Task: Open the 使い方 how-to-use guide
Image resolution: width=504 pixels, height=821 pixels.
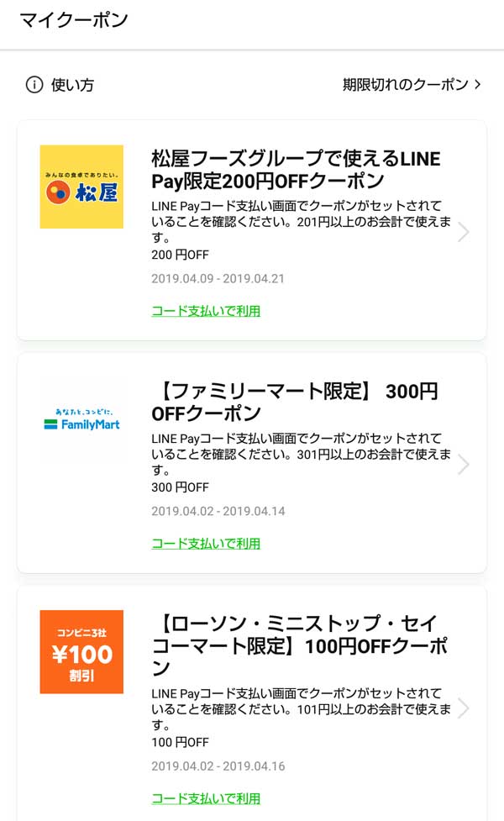Action: click(72, 84)
